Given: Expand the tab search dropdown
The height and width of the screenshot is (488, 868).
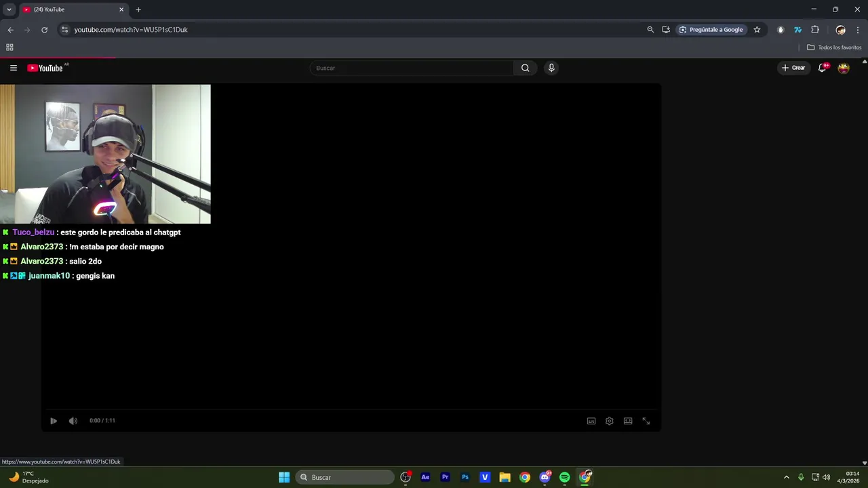Looking at the screenshot, I should point(9,9).
